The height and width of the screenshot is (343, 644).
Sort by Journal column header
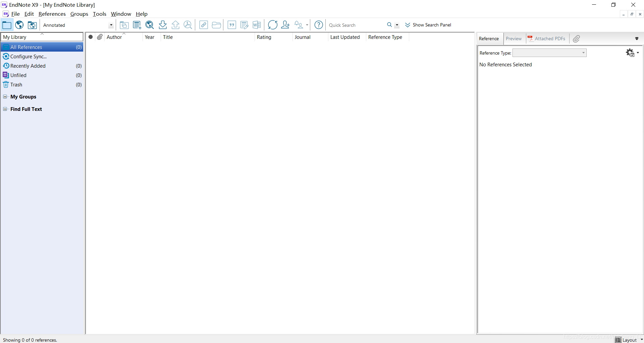point(310,37)
